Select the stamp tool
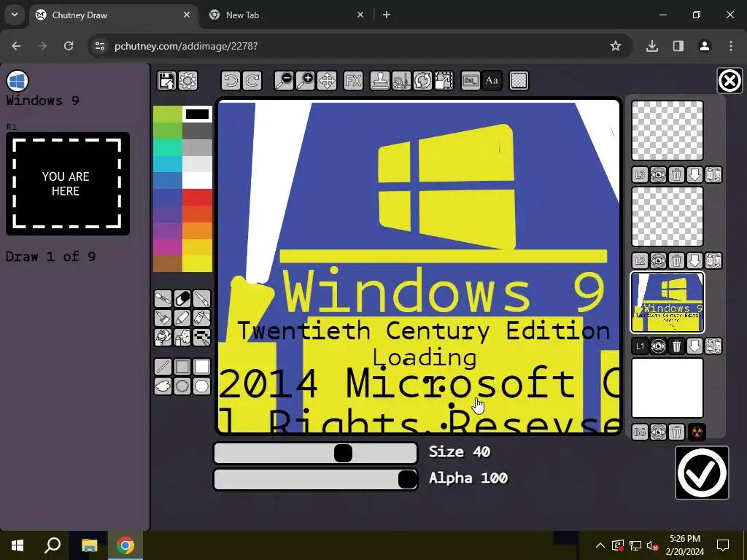The image size is (747, 560). [x=379, y=81]
